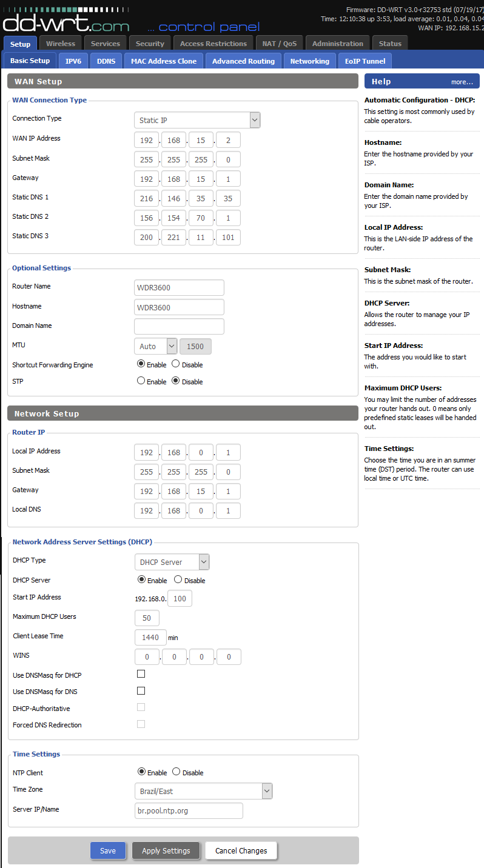Expand the DHCP Type dropdown
This screenshot has width=484, height=868.
[172, 562]
